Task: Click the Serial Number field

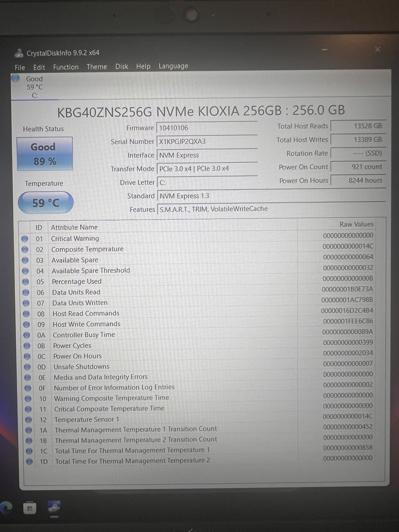Action: coord(207,141)
